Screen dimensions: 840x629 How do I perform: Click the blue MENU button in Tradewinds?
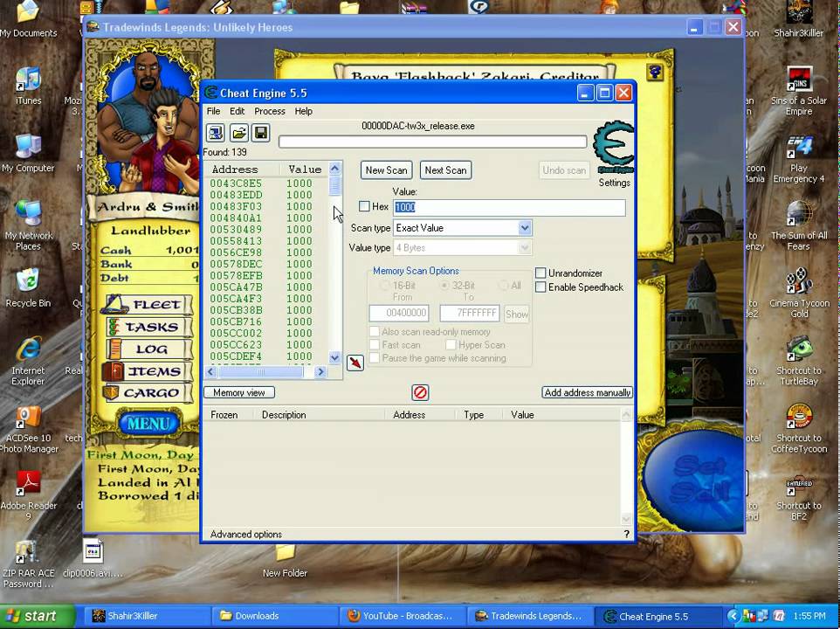(148, 424)
